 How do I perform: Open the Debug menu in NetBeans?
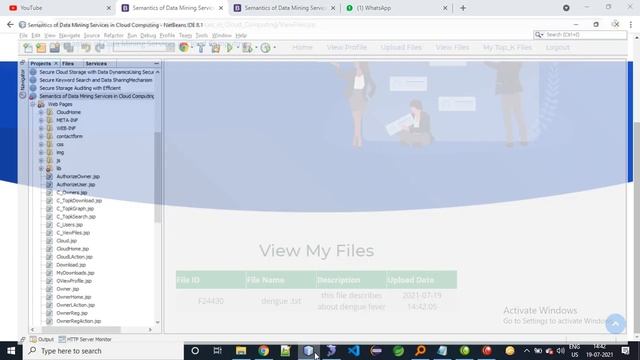point(148,36)
